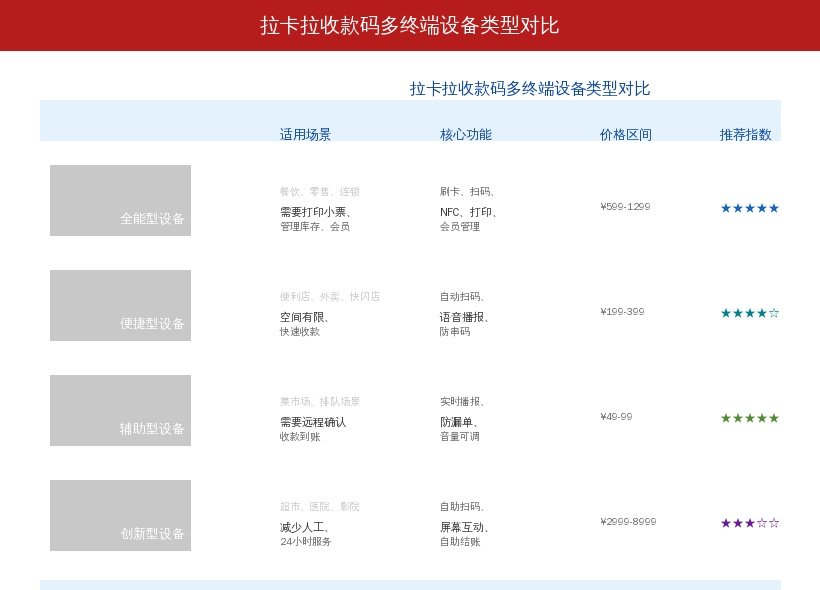Select the 适用场景 column header
Screen dimensions: 820x590
point(305,134)
